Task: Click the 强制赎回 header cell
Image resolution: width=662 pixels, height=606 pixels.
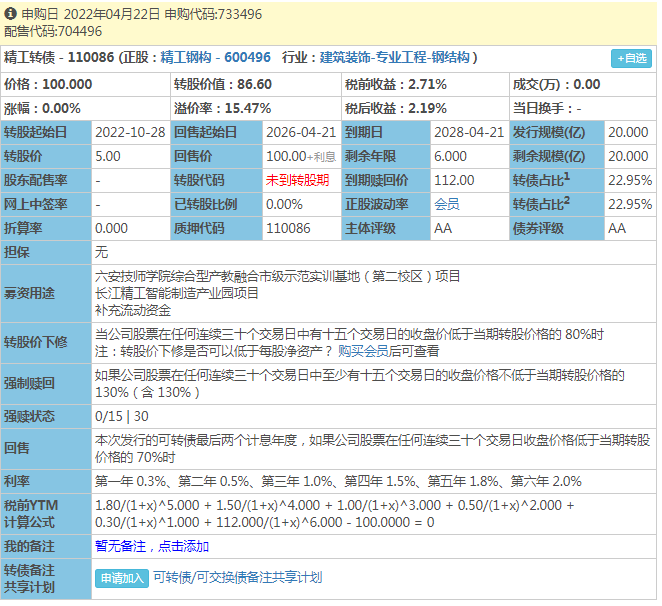Action: (46, 383)
